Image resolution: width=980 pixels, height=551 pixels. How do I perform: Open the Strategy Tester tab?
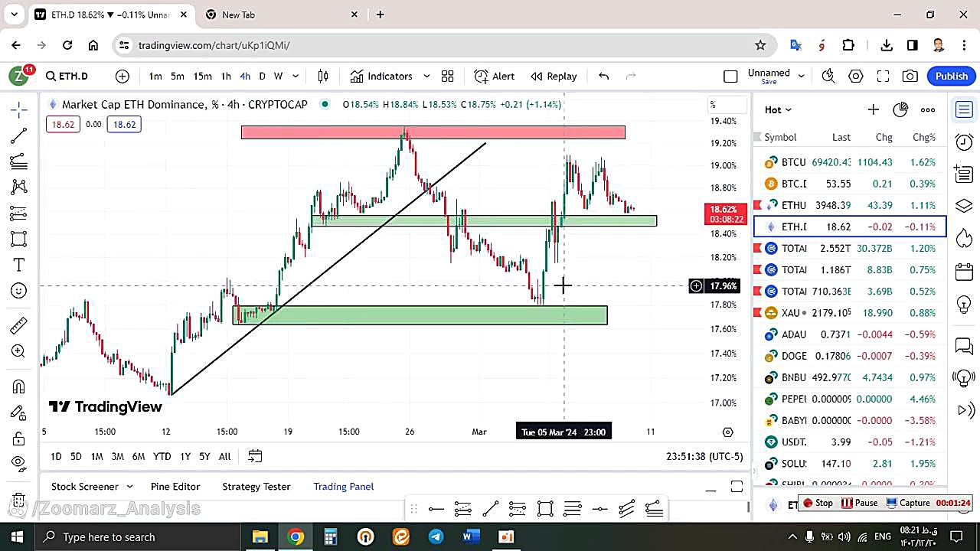tap(256, 486)
